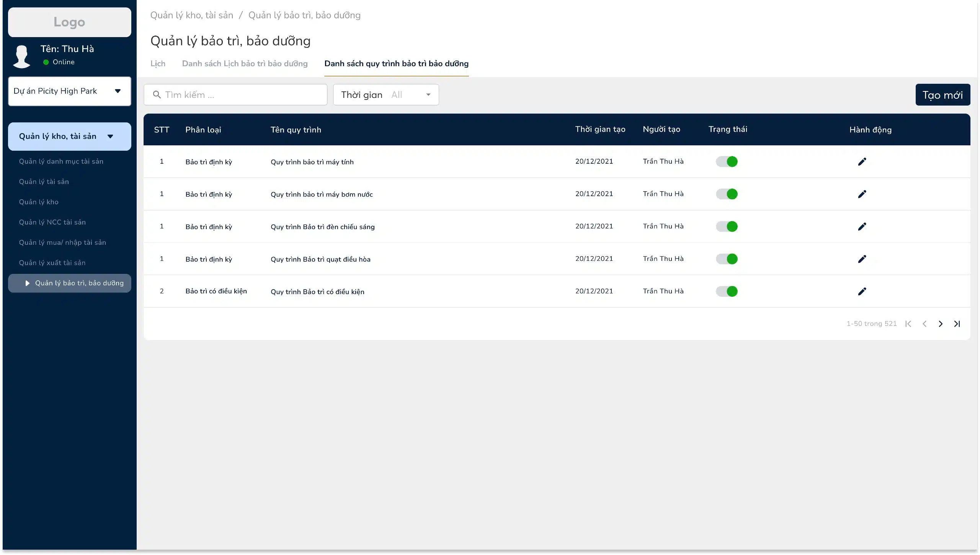
Task: Open 'Quản lý mua/ nhập tài sản'
Action: click(62, 243)
